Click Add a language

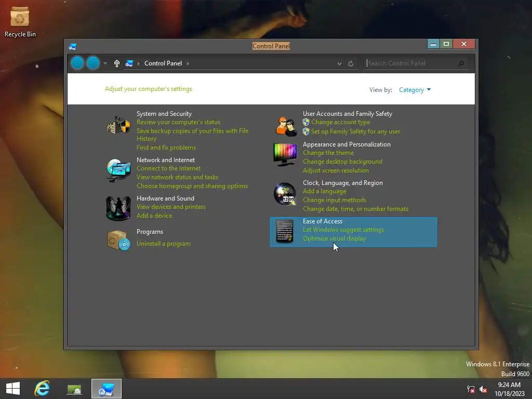tap(324, 191)
